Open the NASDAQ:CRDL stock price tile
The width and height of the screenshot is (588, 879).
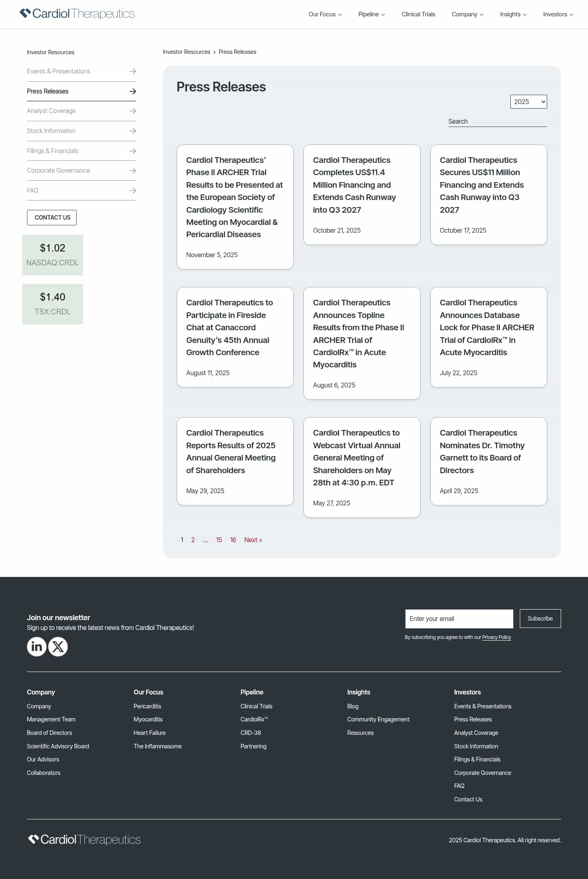coord(53,255)
